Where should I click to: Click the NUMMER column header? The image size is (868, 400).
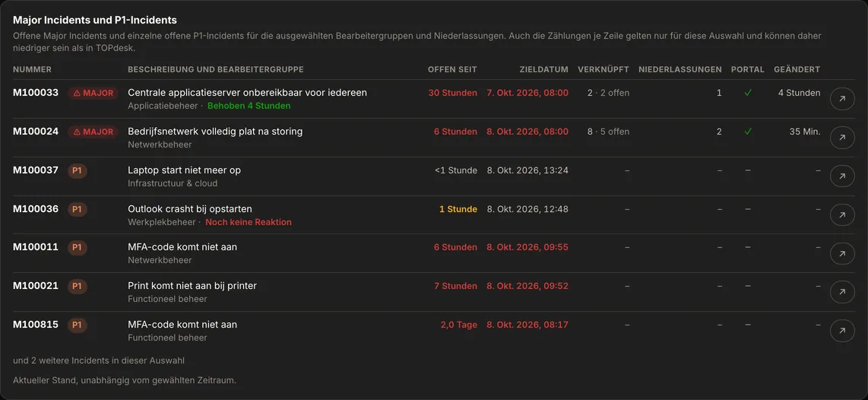32,70
